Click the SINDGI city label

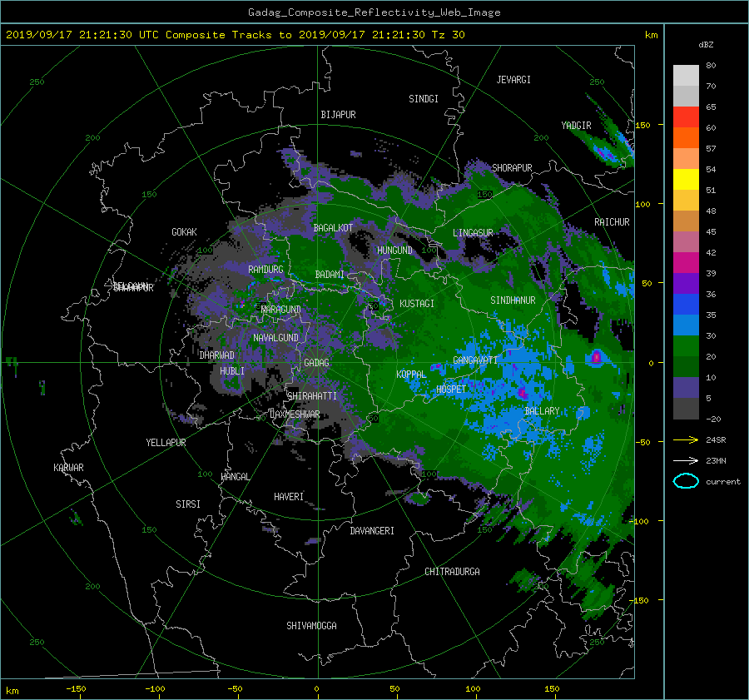pos(424,99)
